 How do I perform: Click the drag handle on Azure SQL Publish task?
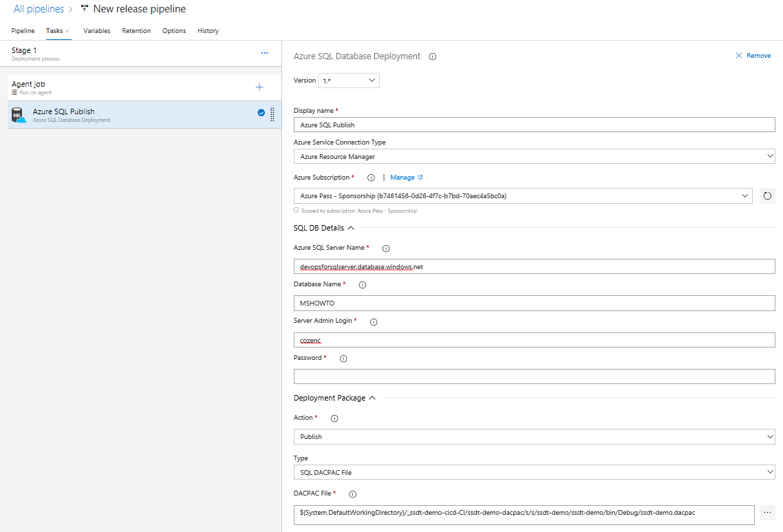pos(272,114)
